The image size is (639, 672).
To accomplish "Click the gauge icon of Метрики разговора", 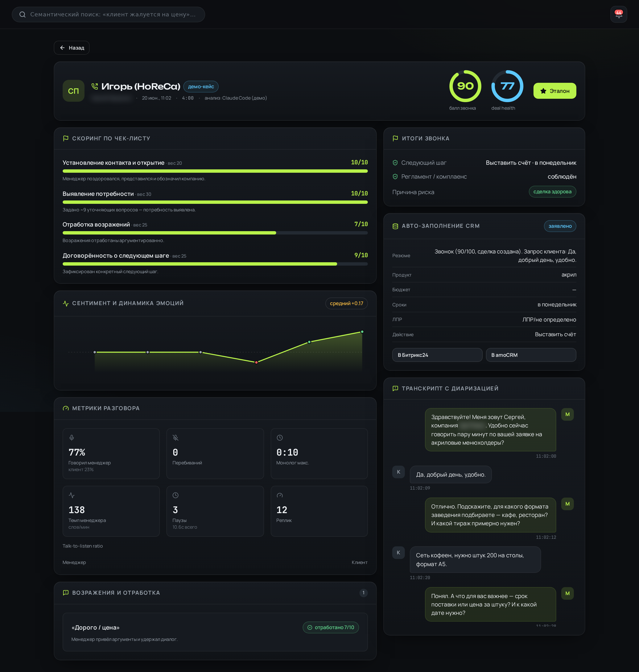I will (x=66, y=408).
